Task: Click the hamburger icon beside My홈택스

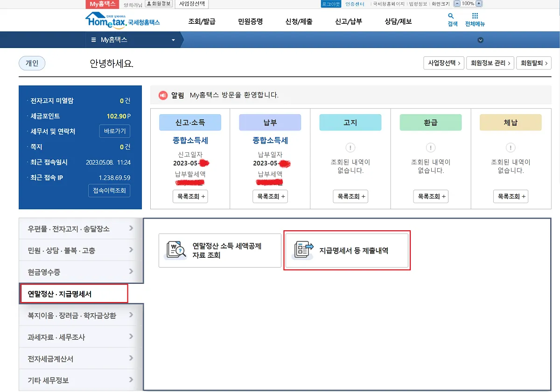Action: [93, 40]
